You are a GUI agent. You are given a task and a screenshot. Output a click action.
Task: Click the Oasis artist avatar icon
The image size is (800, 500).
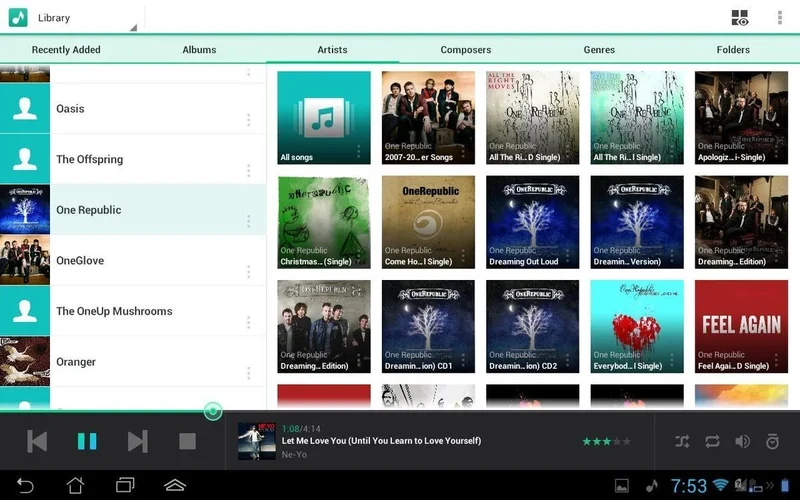(x=25, y=108)
